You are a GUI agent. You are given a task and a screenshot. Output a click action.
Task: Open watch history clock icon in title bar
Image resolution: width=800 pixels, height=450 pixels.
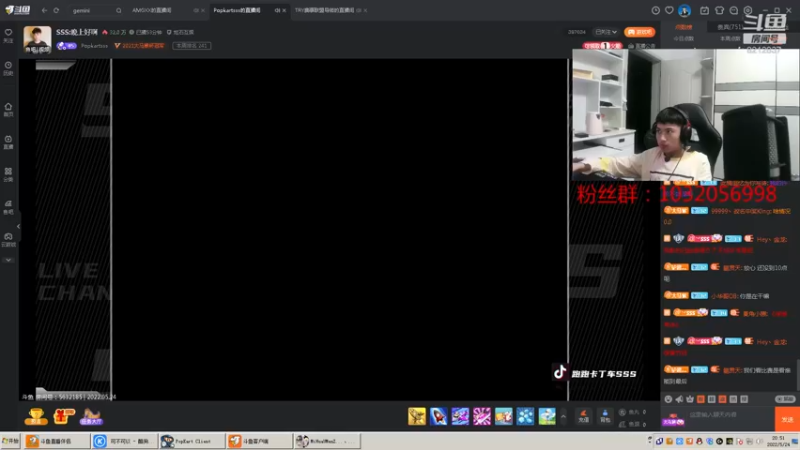(656, 10)
